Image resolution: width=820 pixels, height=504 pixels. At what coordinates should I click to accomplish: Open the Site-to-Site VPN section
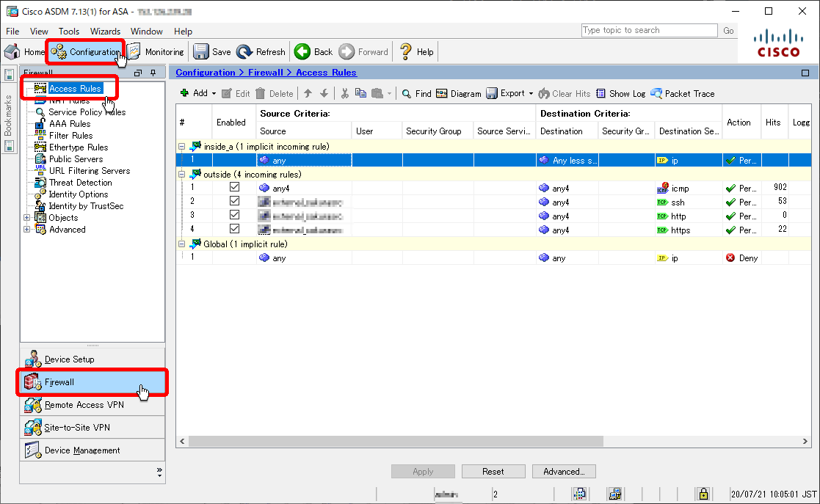92,427
